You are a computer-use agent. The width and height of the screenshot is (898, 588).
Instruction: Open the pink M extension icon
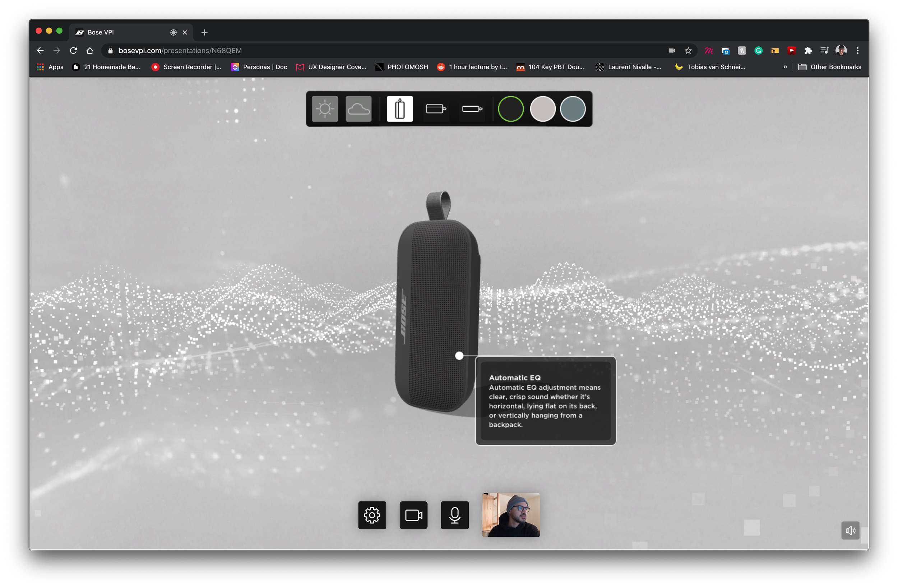709,51
